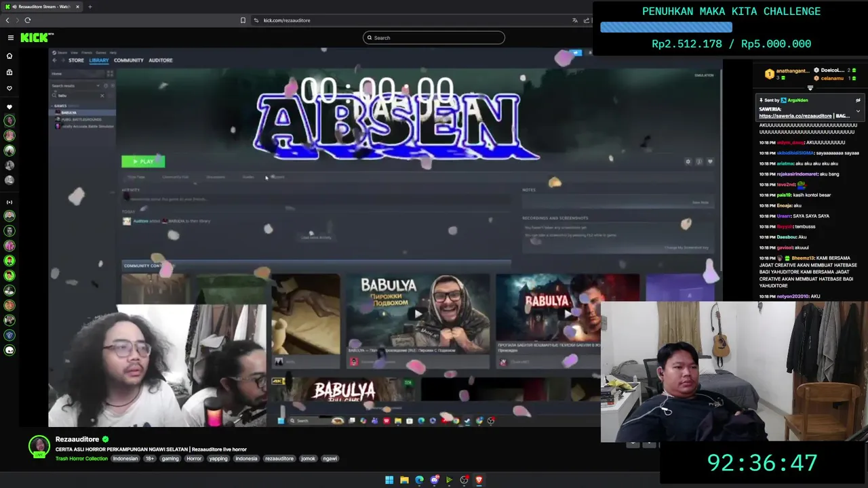Click the filled white heart sidebar icon

coord(9,107)
